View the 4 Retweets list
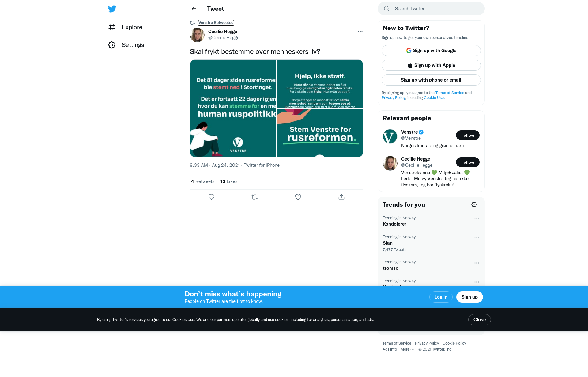This screenshot has height=377, width=588. (x=203, y=181)
